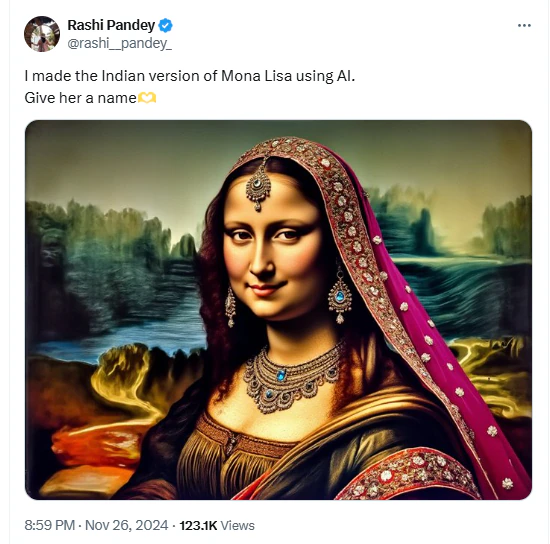The image size is (550, 544).
Task: Open the three-dot more options menu
Action: pyautogui.click(x=524, y=25)
